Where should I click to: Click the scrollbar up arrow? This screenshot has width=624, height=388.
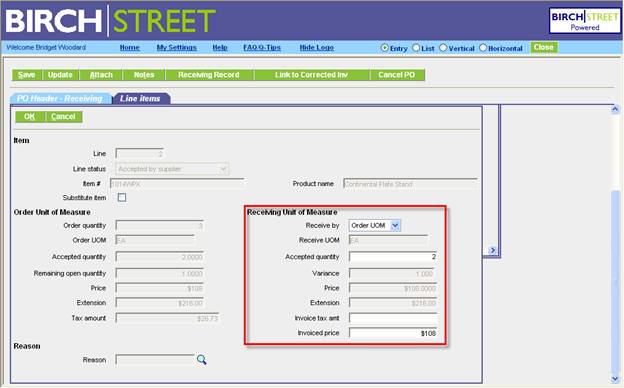coord(615,109)
